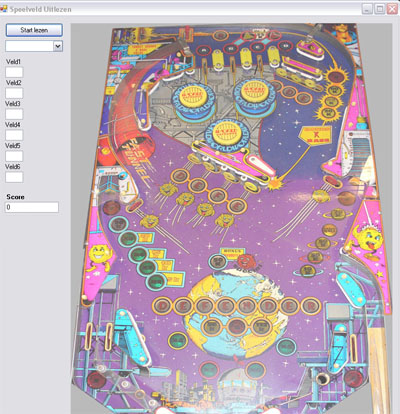The width and height of the screenshot is (400, 414).
Task: Focus the Veld3 input box
Action: click(x=14, y=114)
